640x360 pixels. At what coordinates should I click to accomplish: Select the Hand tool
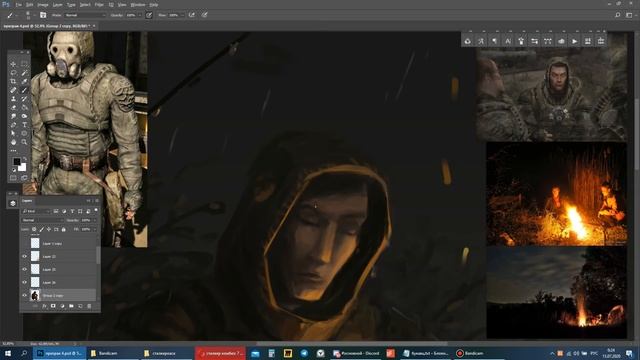tap(13, 142)
